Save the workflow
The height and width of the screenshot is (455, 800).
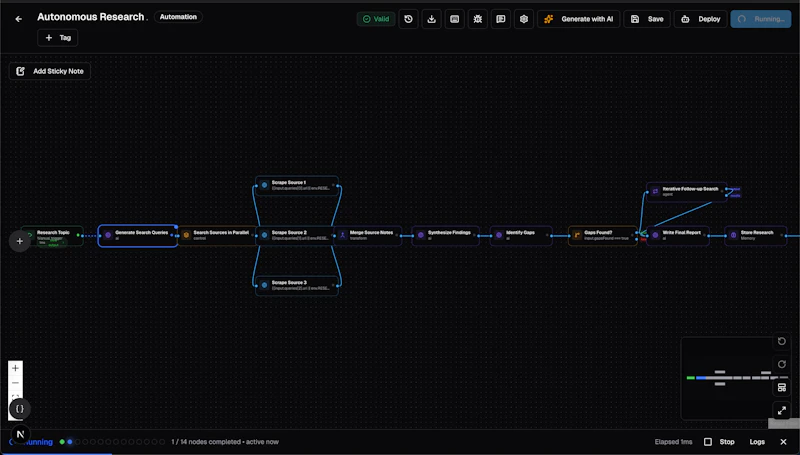coord(647,19)
